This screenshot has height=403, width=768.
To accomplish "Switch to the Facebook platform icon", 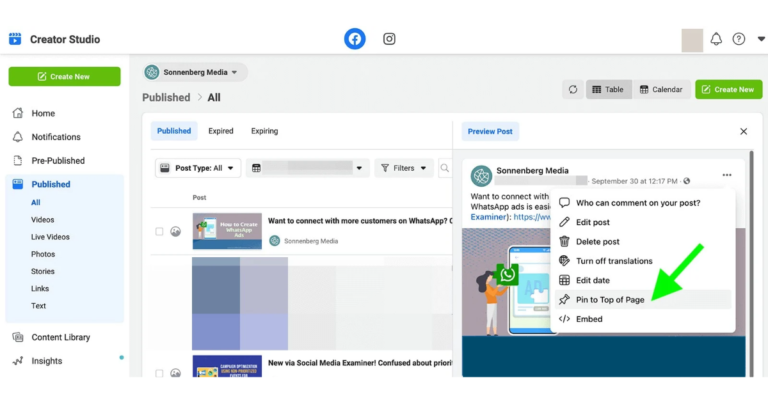I will pos(355,39).
